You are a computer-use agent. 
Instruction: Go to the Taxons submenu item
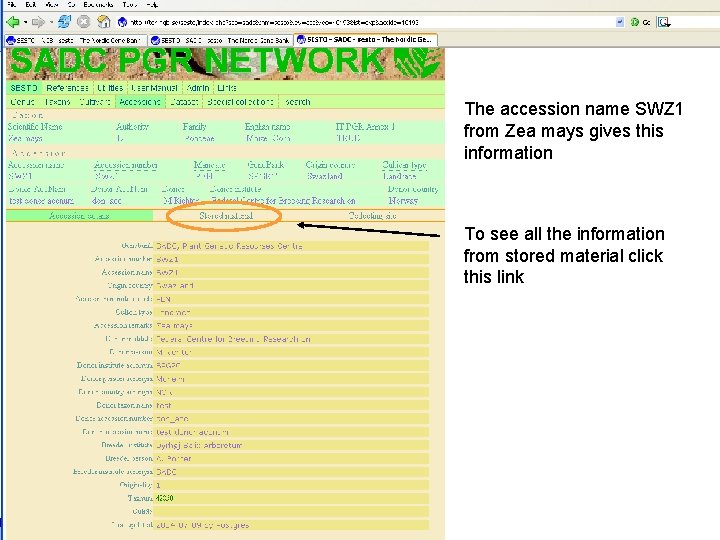[x=57, y=102]
